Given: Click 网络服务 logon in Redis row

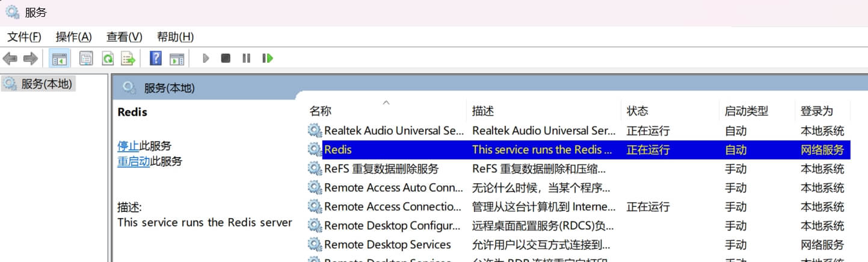Looking at the screenshot, I should pos(822,149).
